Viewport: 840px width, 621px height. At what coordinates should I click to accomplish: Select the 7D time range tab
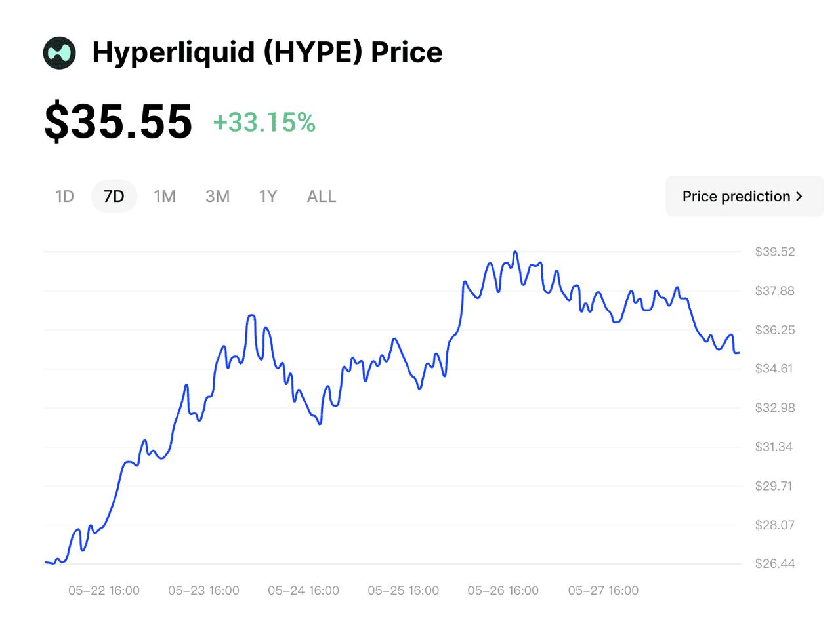coord(114,196)
